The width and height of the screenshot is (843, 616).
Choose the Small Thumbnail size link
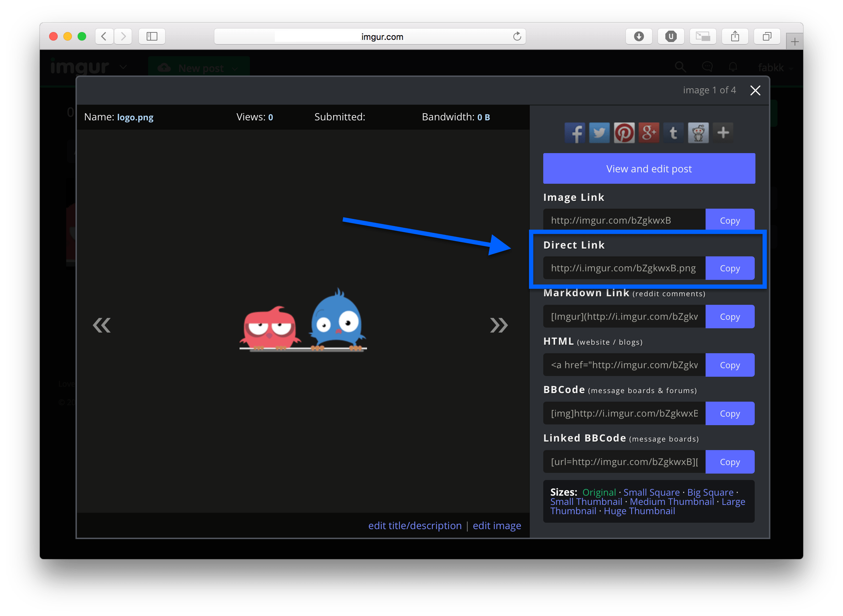click(586, 502)
